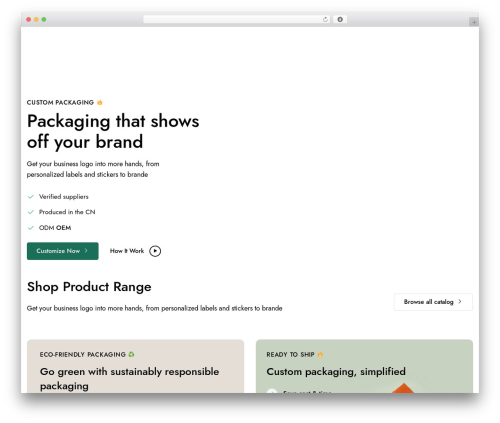Viewport: 500px width, 423px height.
Task: Click checkmark beside Produced in the CN
Action: [x=31, y=212]
